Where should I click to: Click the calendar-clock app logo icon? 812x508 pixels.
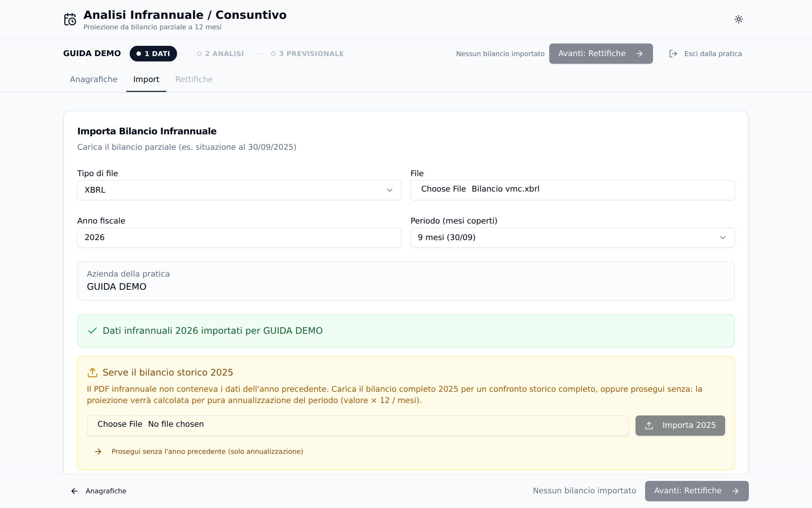coord(70,19)
